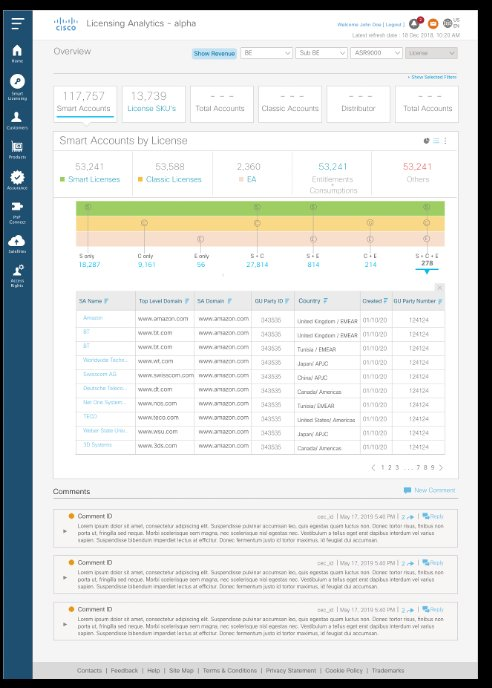
Task: Open Access Rights in the sidebar
Action: tap(17, 276)
